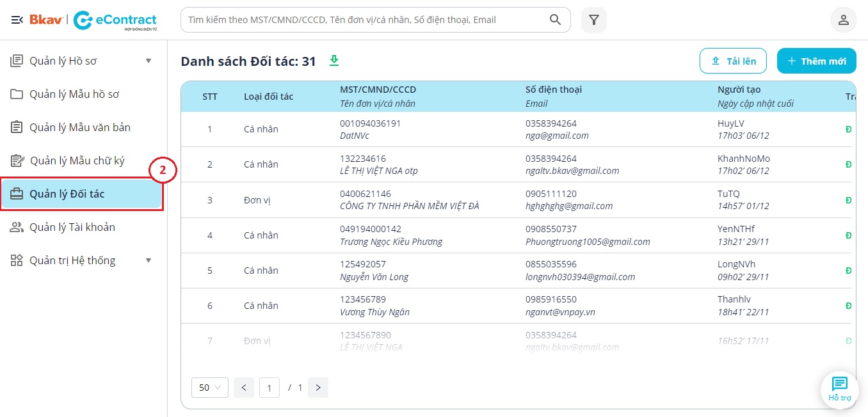Go to previous page arrow
Image resolution: width=868 pixels, height=417 pixels.
(244, 388)
